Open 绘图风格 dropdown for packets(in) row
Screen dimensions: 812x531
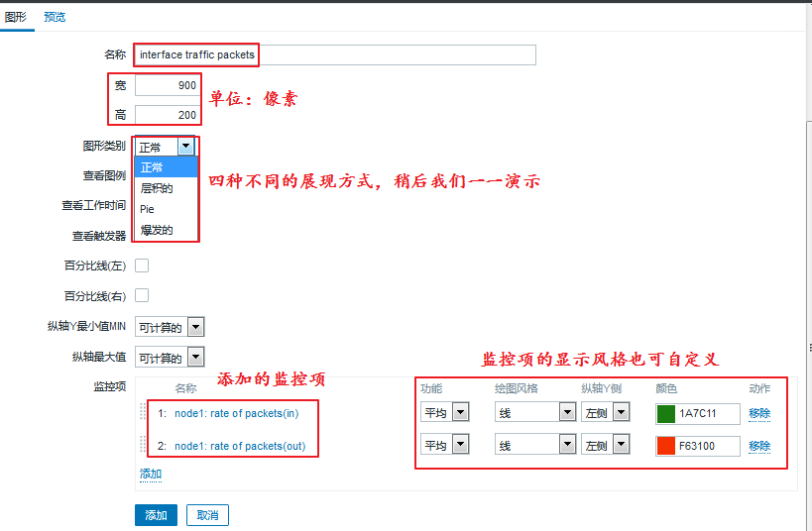535,412
